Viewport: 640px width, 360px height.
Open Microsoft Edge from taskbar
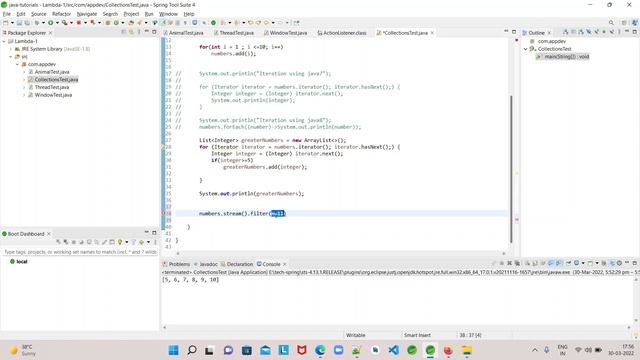pos(320,350)
